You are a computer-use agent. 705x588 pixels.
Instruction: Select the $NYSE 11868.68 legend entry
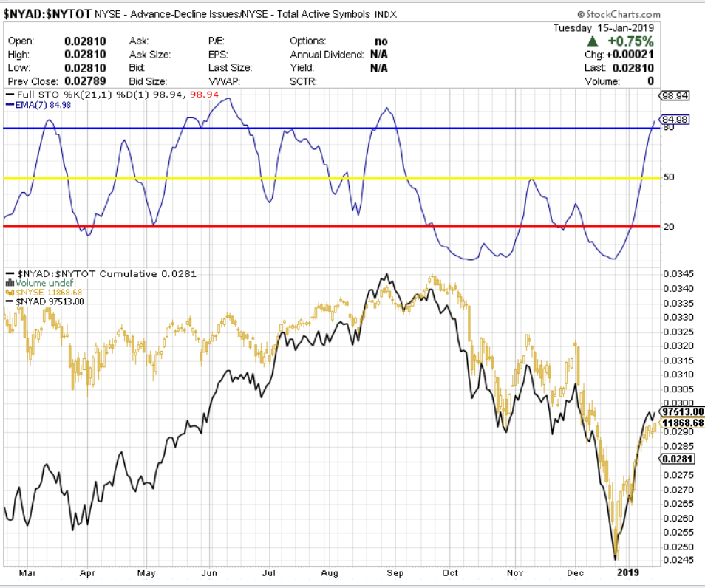point(52,292)
